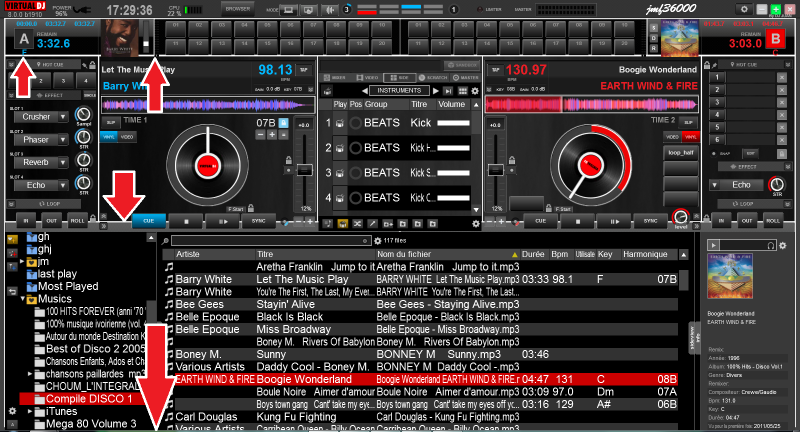Raise deck A key with plus button
Image resolution: width=800 pixels, height=432 pixels.
272,135
